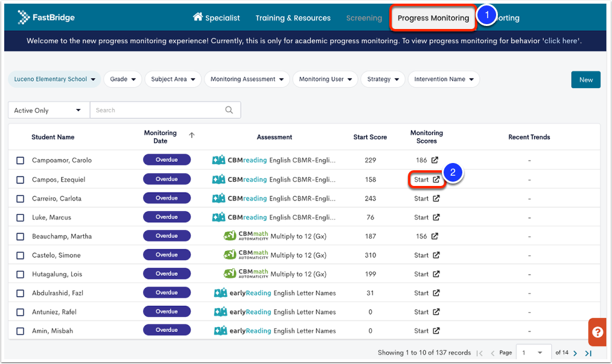Screen dimensions: 612x364
Task: Tick the checkbox next to Amin, Misbah
Action: click(x=21, y=331)
